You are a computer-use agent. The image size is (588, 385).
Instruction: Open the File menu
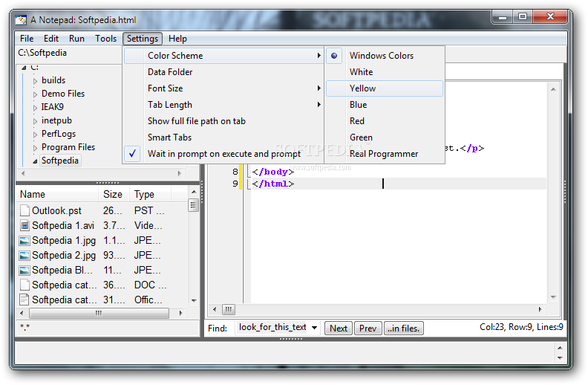tap(27, 39)
